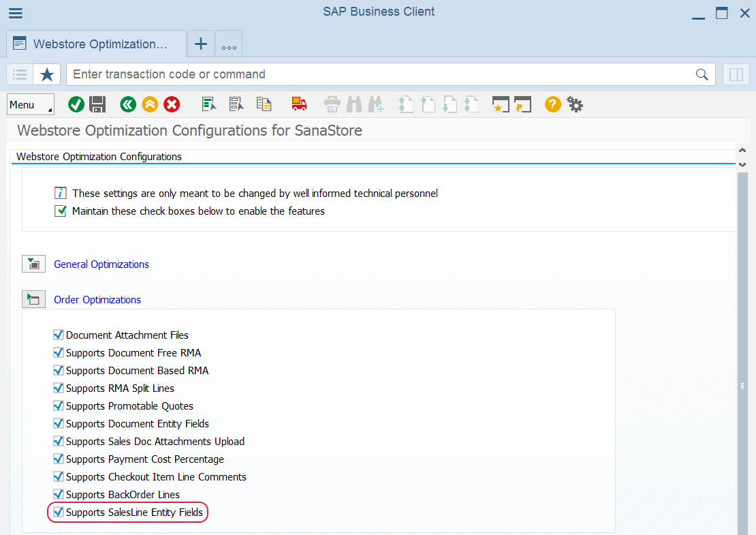The width and height of the screenshot is (756, 535).
Task: Open the hamburger menu at top left
Action: (x=15, y=13)
